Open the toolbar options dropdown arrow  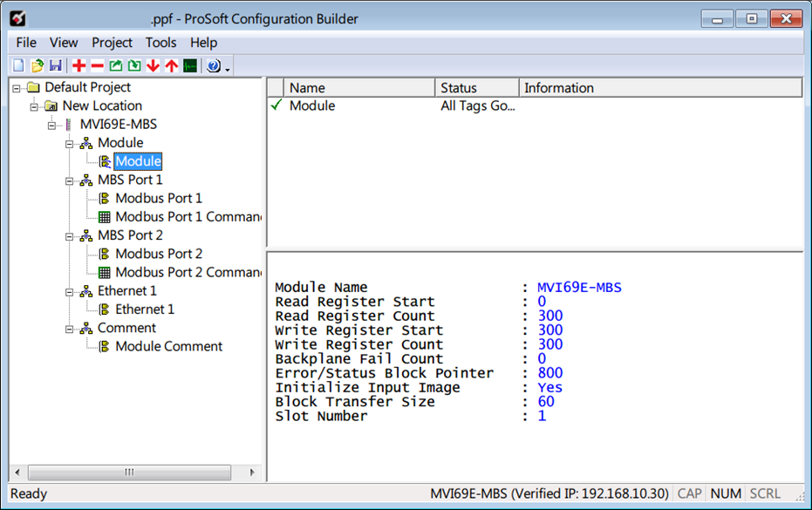click(x=228, y=69)
